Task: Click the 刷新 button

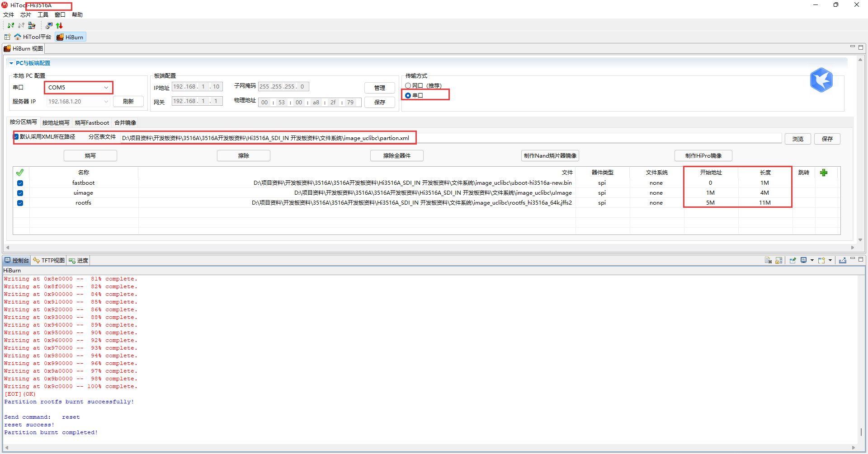Action: (x=128, y=102)
